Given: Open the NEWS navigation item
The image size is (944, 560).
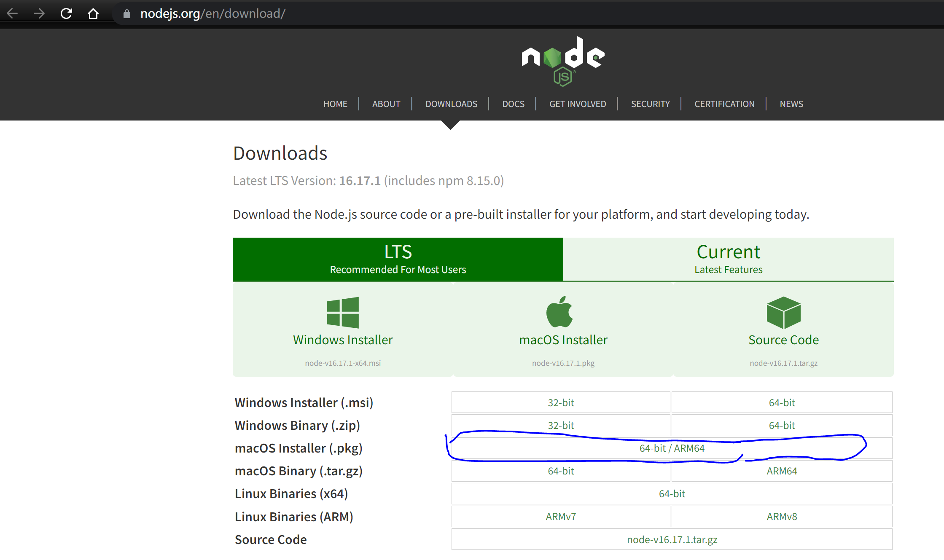Looking at the screenshot, I should [791, 104].
